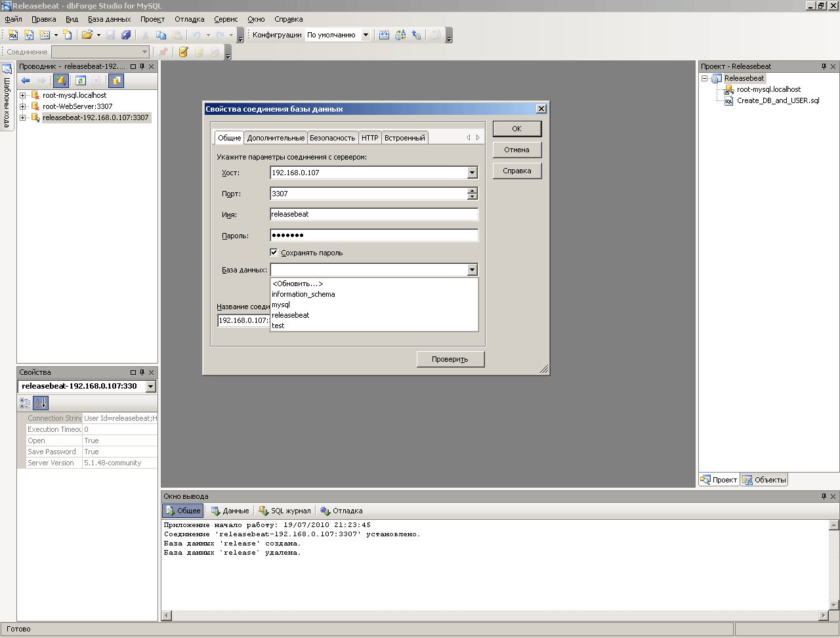Click the Refresh icon in Проводник toolbar
The image size is (840, 638).
click(x=81, y=81)
